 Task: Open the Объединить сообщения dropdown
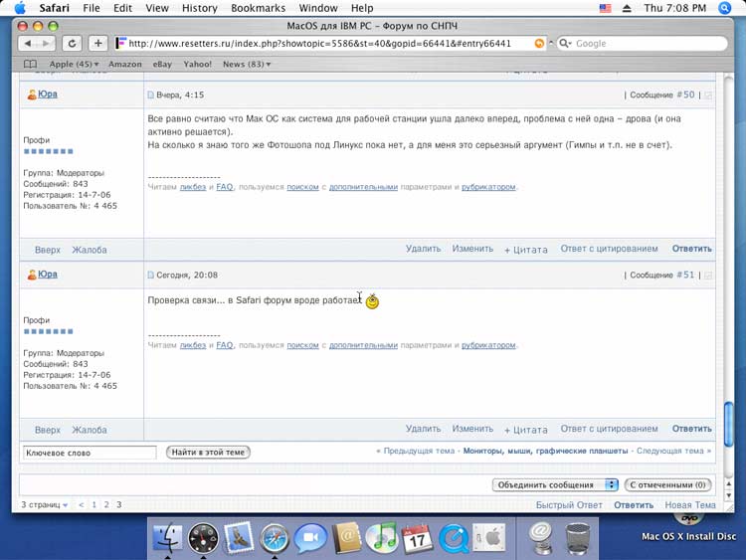tap(555, 484)
